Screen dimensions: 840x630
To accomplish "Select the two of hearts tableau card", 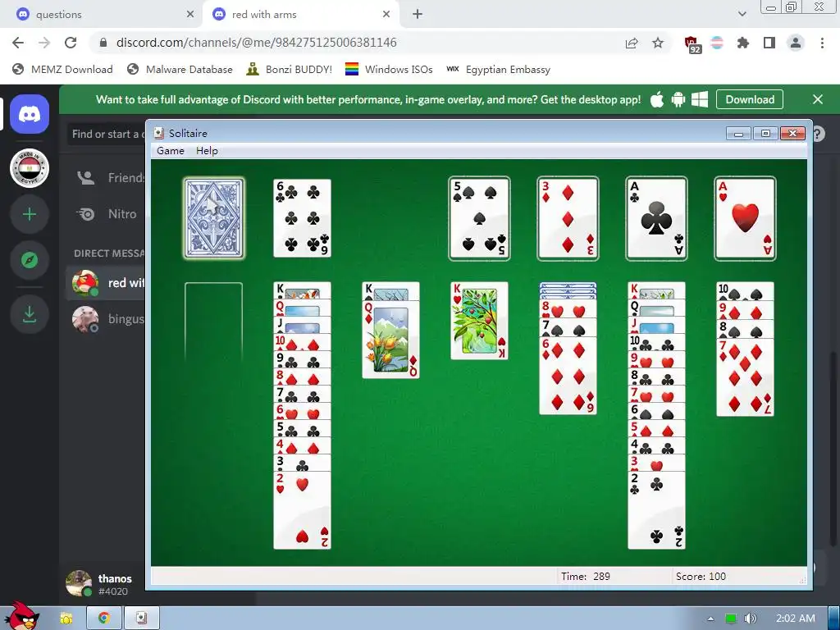I will 302,510.
